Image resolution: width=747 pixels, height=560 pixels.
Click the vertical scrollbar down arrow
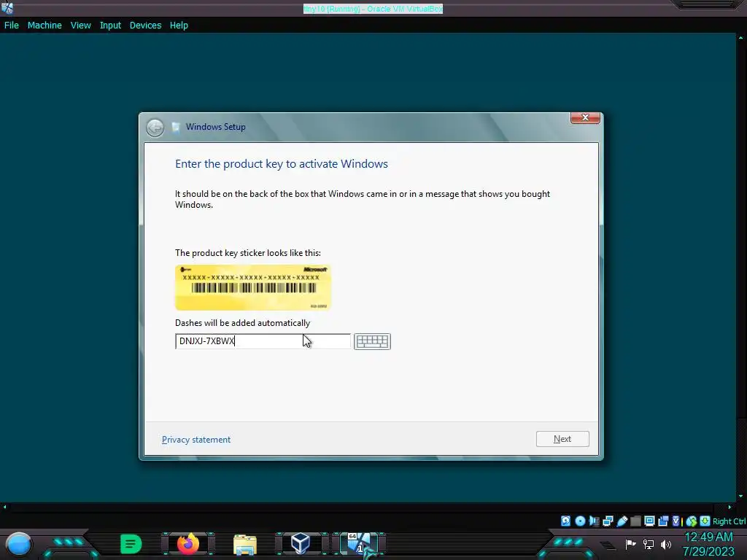tap(741, 496)
